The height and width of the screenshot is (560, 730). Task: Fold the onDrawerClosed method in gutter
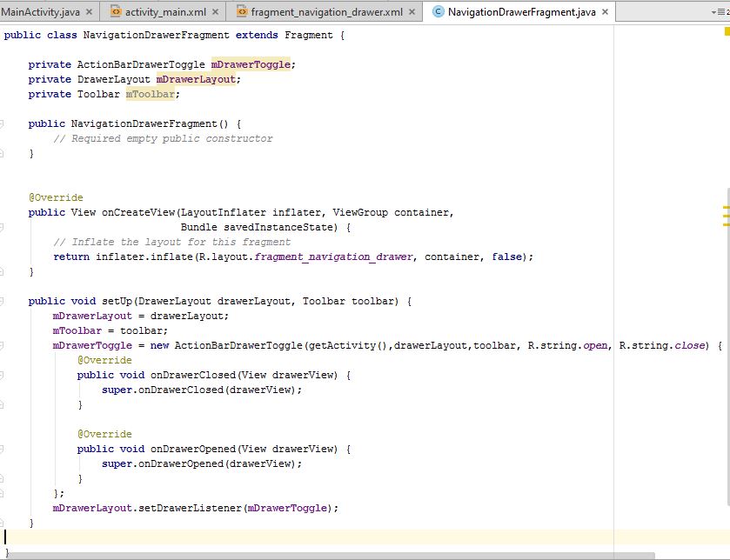(x=3, y=375)
